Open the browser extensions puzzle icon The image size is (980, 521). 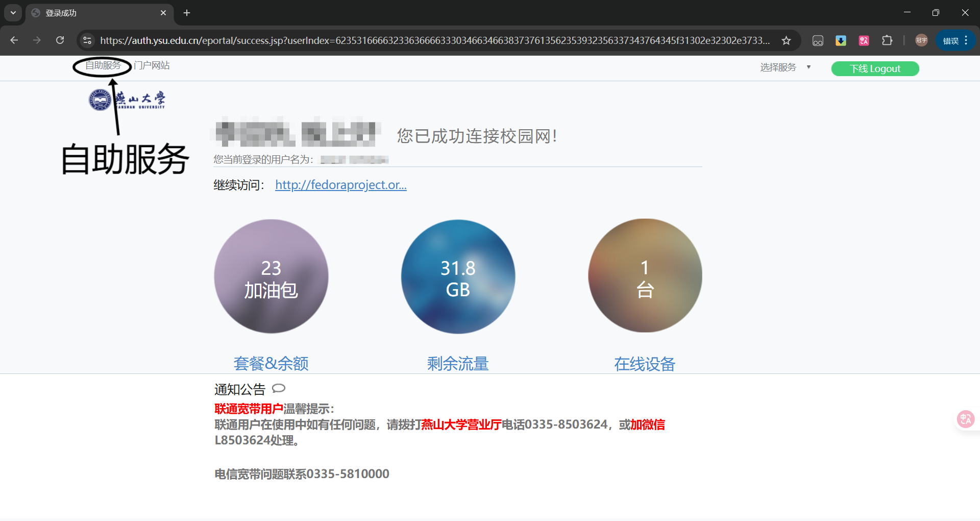coord(887,40)
